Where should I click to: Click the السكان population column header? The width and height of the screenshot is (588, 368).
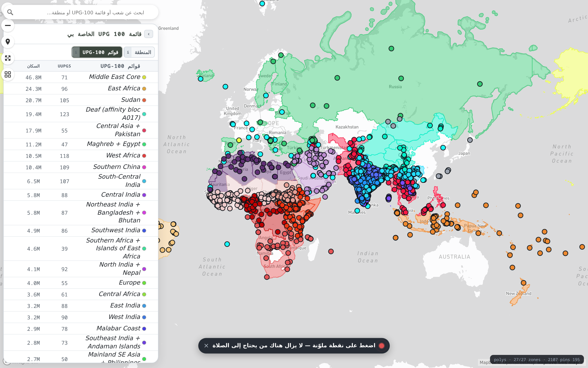pyautogui.click(x=33, y=66)
